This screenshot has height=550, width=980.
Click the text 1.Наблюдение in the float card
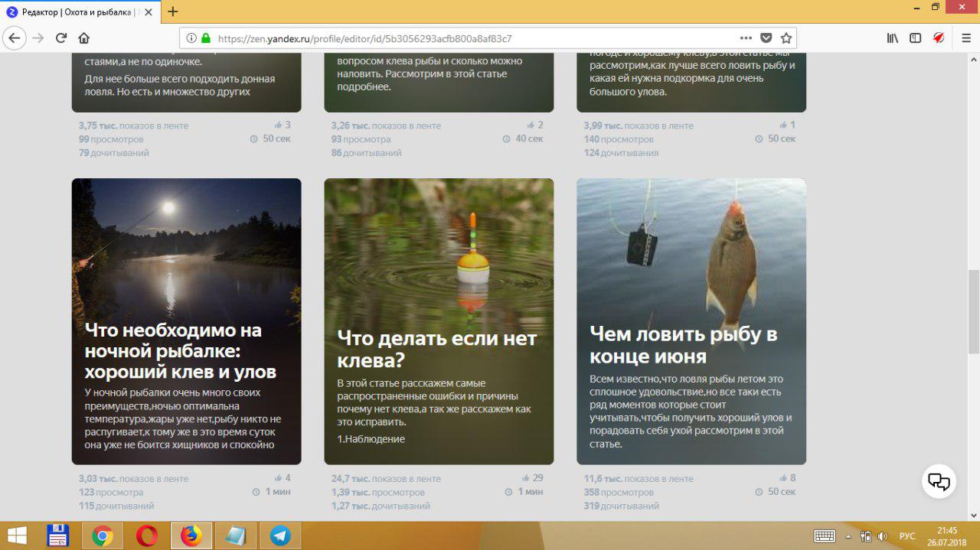tap(371, 439)
